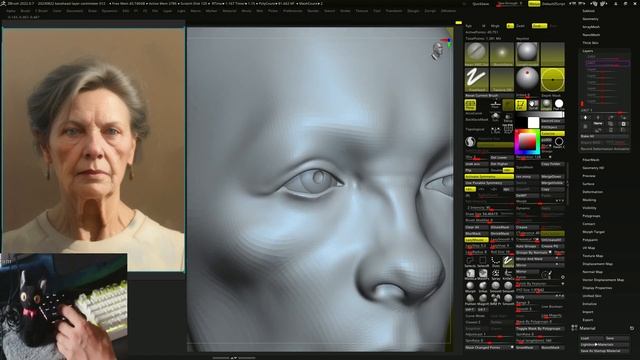Click the Transp transparency icon

click(508, 118)
